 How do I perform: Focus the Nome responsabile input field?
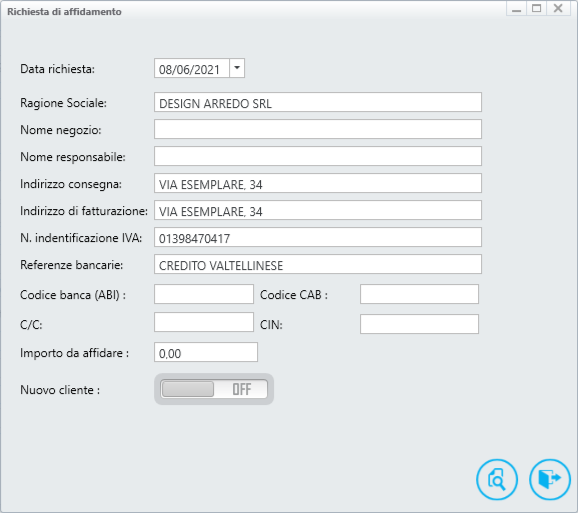tap(318, 156)
